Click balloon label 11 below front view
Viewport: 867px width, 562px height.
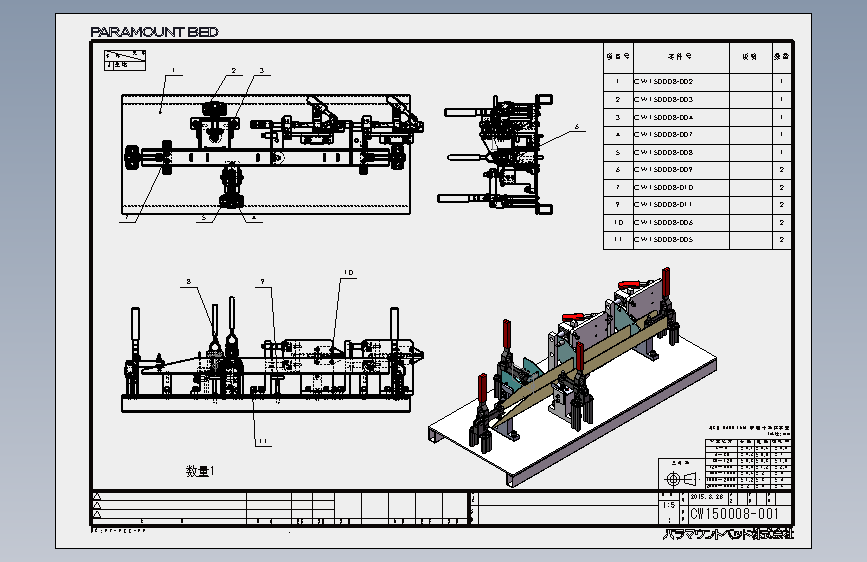pos(263,441)
